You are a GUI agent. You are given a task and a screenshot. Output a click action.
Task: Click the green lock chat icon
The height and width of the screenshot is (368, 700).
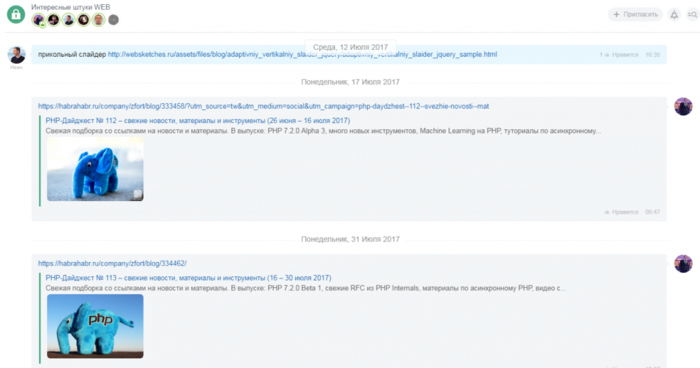tap(16, 14)
